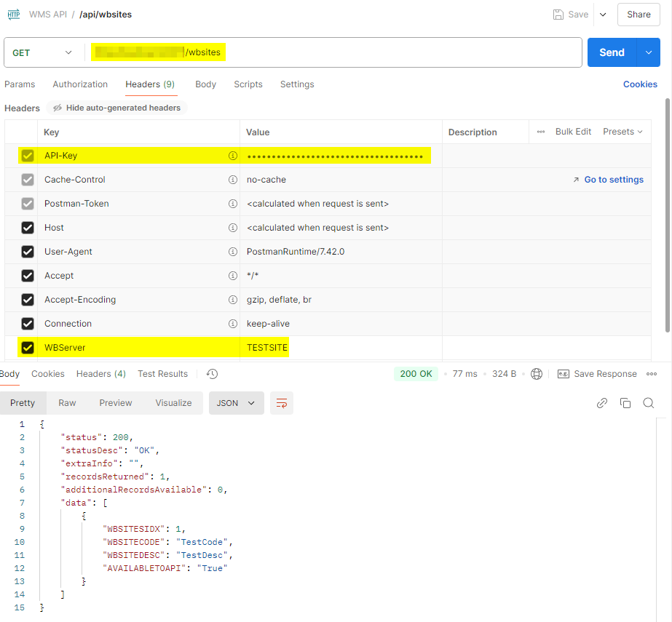Image resolution: width=672 pixels, height=622 pixels.
Task: Click the headers panel vertical scrollbar
Action: tap(668, 215)
